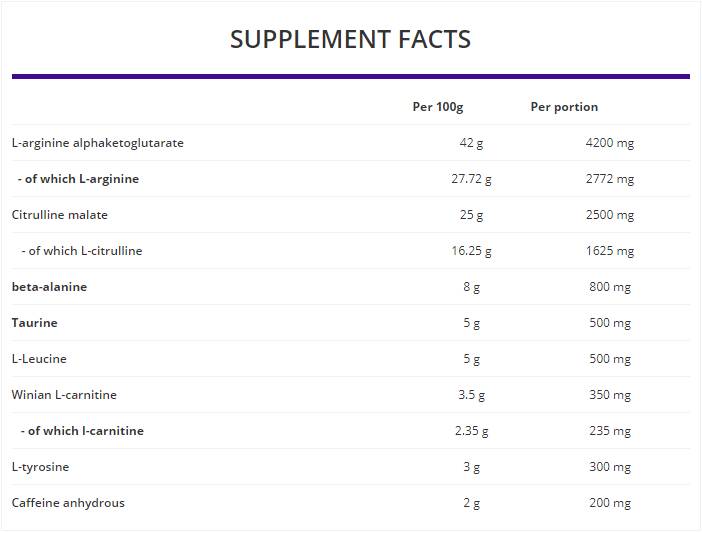The height and width of the screenshot is (533, 702).
Task: Click the 'of which L-arginine' label
Action: pos(79,179)
